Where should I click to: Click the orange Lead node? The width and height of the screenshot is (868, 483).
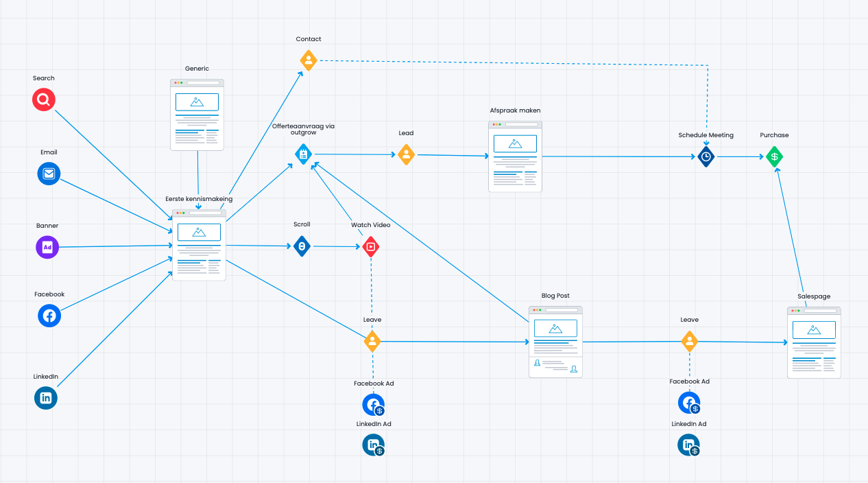tap(407, 154)
